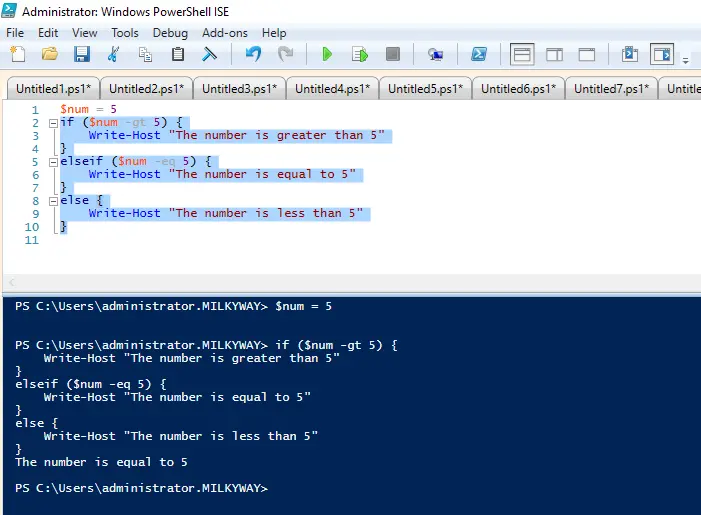Open the Tools menu

pyautogui.click(x=125, y=33)
